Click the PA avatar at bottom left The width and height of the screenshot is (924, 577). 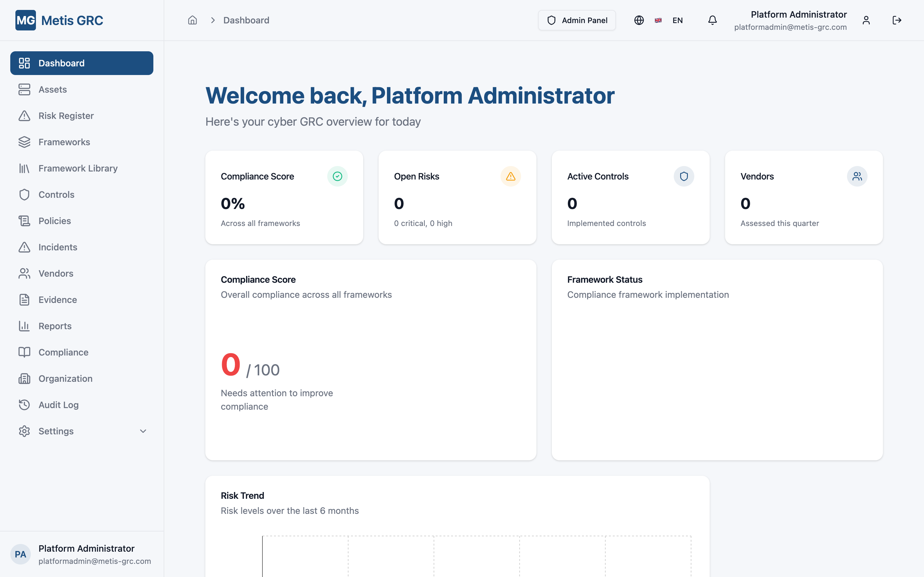click(x=21, y=554)
